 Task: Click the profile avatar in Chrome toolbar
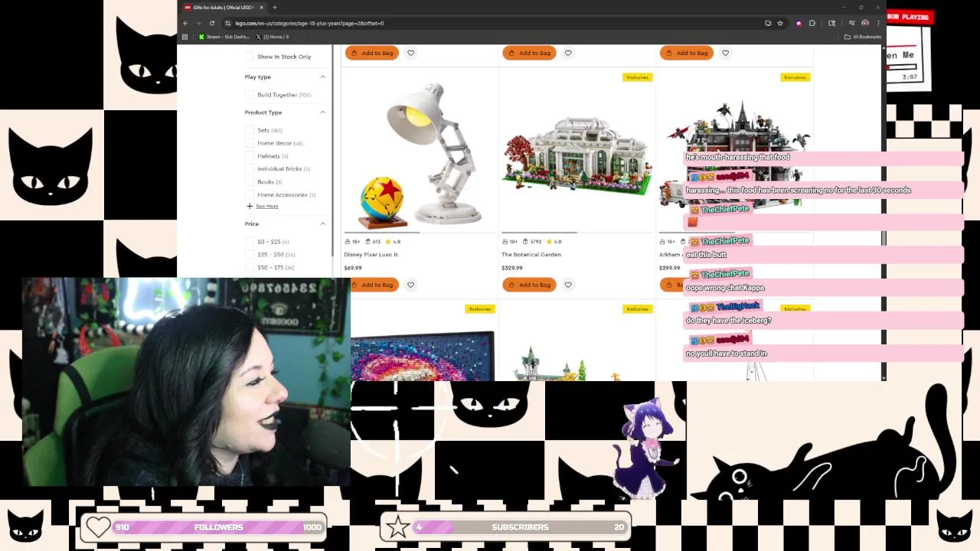[x=865, y=23]
